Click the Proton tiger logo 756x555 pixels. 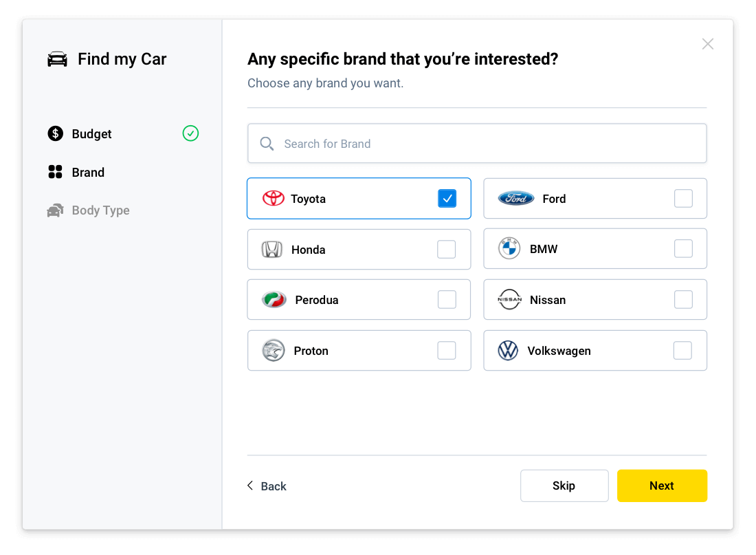pyautogui.click(x=274, y=351)
